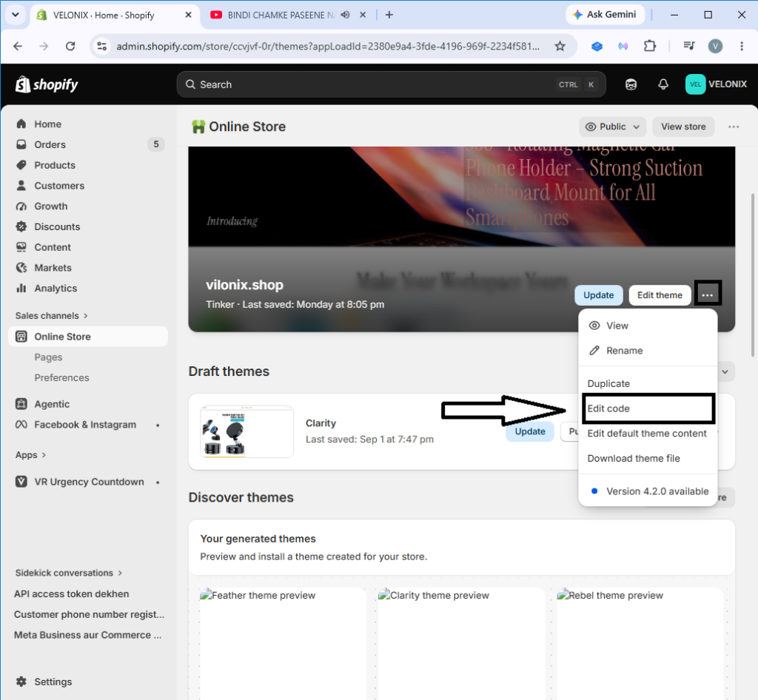Open Facebook & Instagram channel
Screen dimensions: 758x700
[85, 425]
